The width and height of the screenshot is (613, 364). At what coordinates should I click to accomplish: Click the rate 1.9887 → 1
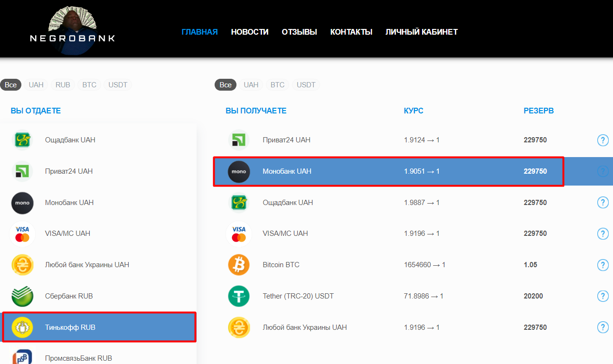click(x=422, y=203)
